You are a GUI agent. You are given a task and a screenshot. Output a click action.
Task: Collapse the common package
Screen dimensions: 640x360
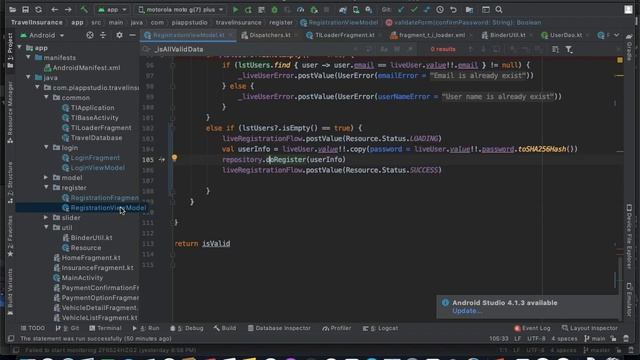point(46,98)
